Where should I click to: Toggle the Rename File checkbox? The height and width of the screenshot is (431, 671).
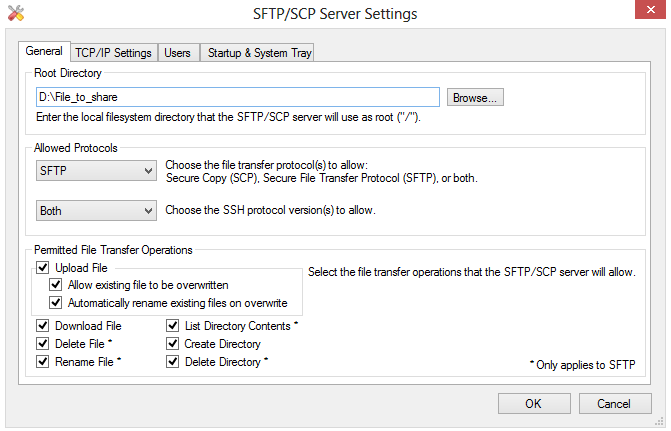tap(42, 362)
